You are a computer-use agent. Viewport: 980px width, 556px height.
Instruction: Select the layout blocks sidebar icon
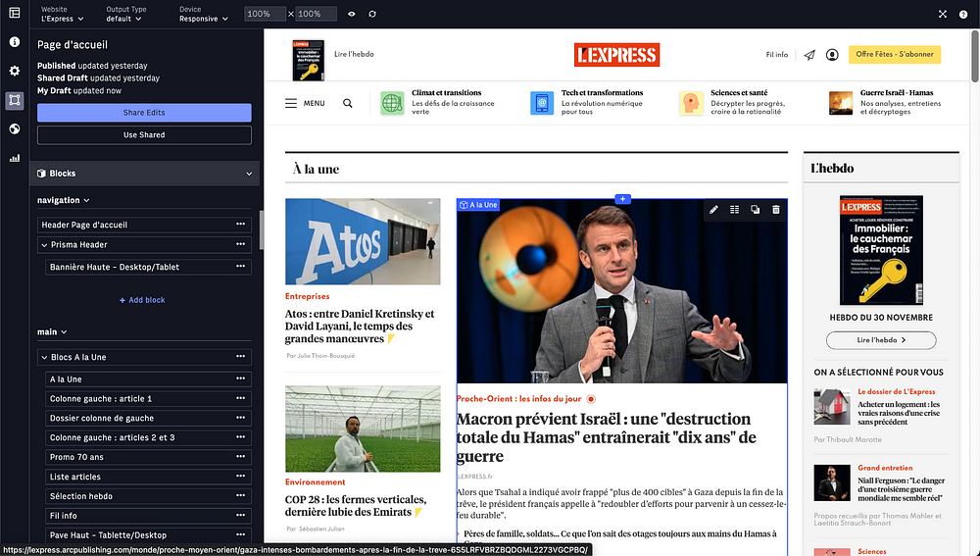coord(15,100)
